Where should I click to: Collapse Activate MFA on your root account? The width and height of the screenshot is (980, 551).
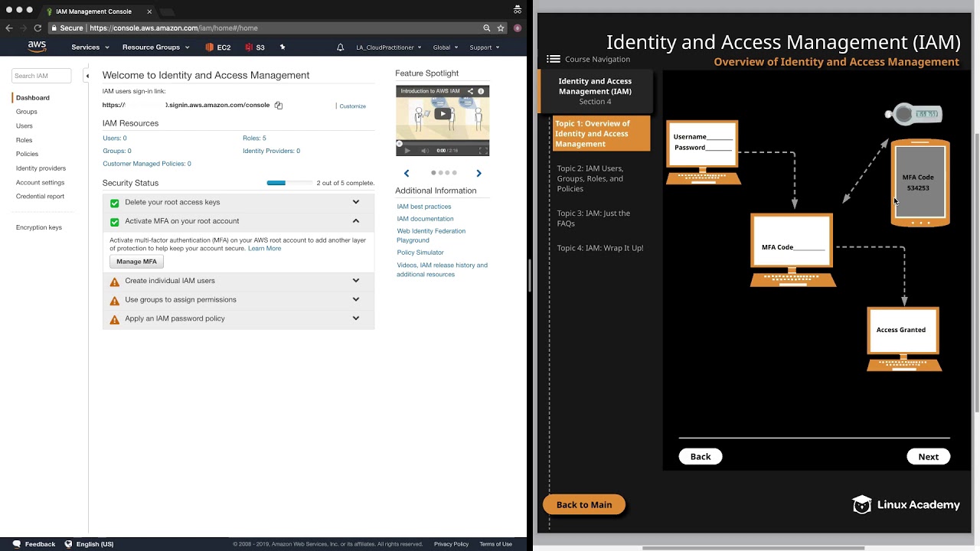pos(355,221)
